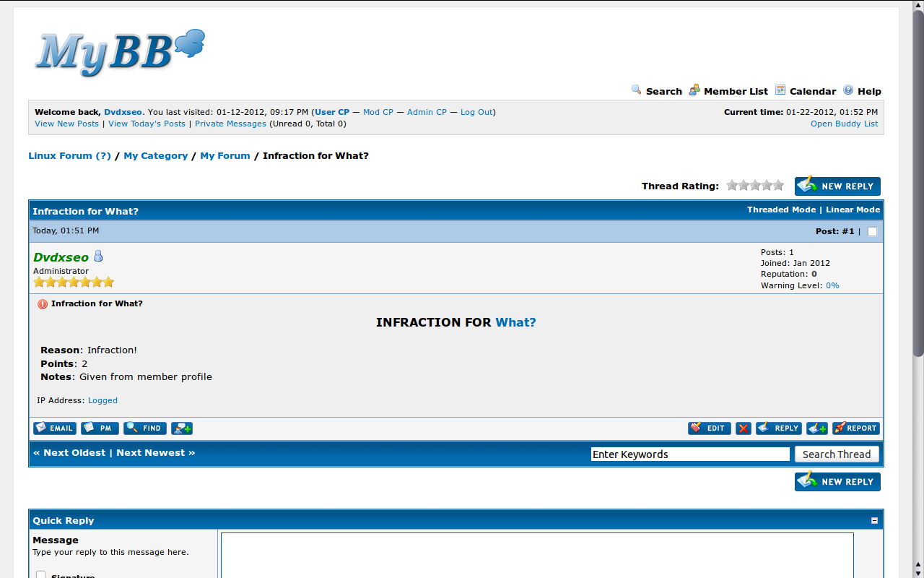Focus the Enter Keywords search field
The image size is (924, 578).
tap(690, 454)
